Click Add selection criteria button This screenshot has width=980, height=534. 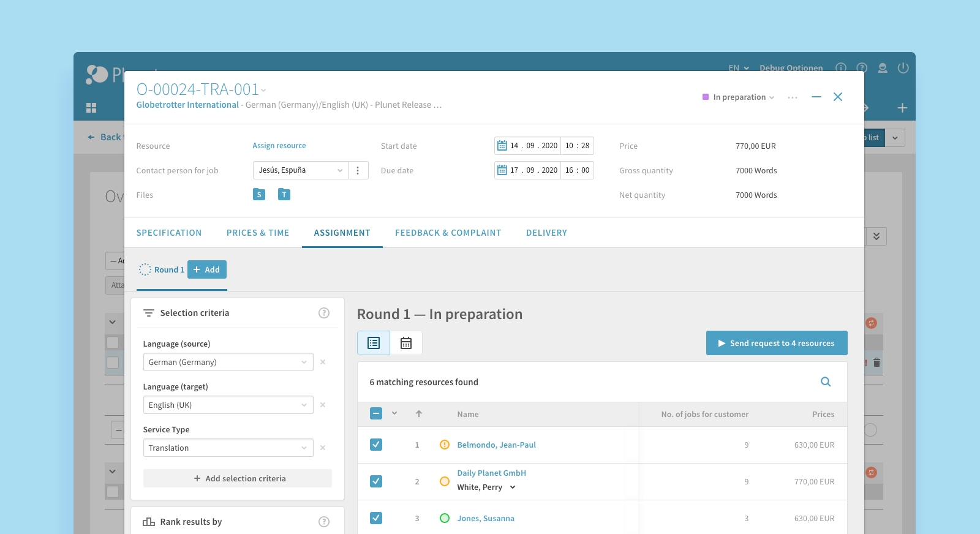[238, 478]
